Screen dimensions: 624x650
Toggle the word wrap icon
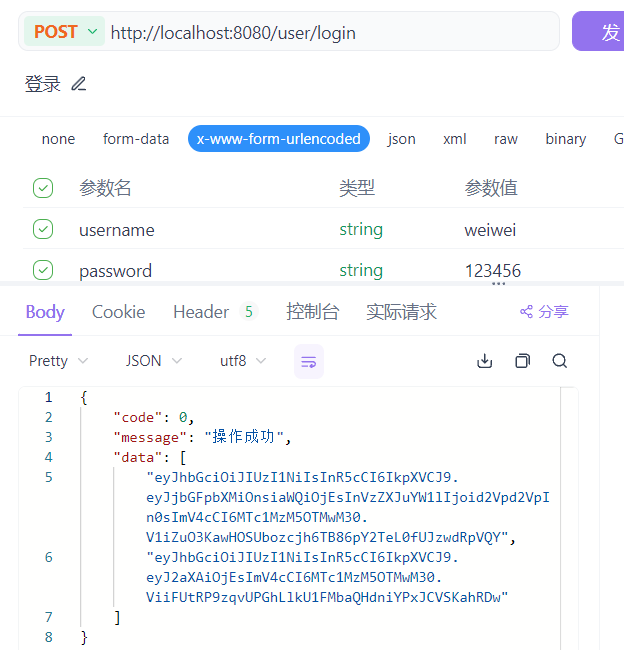point(309,361)
